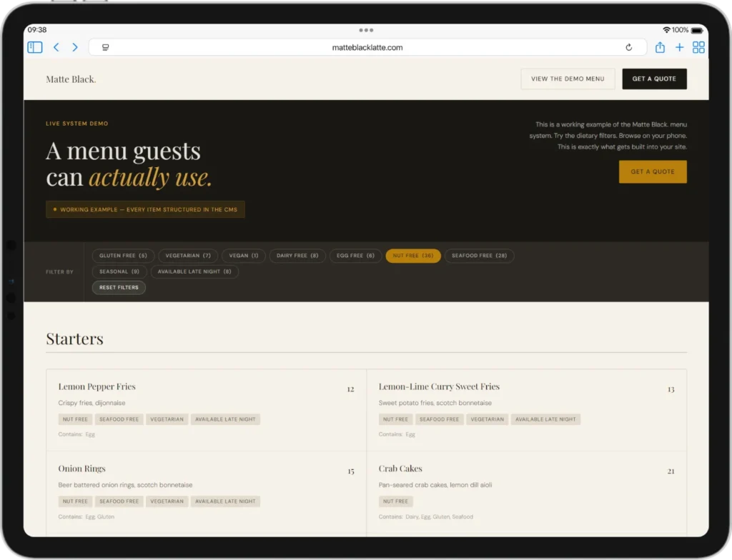732x560 pixels.
Task: Go back using the browser back arrow
Action: [x=56, y=47]
